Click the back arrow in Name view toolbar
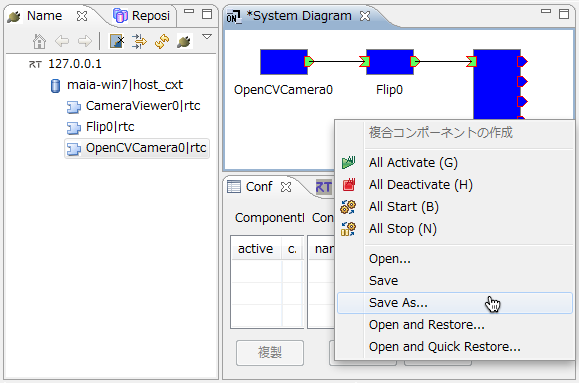The width and height of the screenshot is (579, 383). point(62,41)
